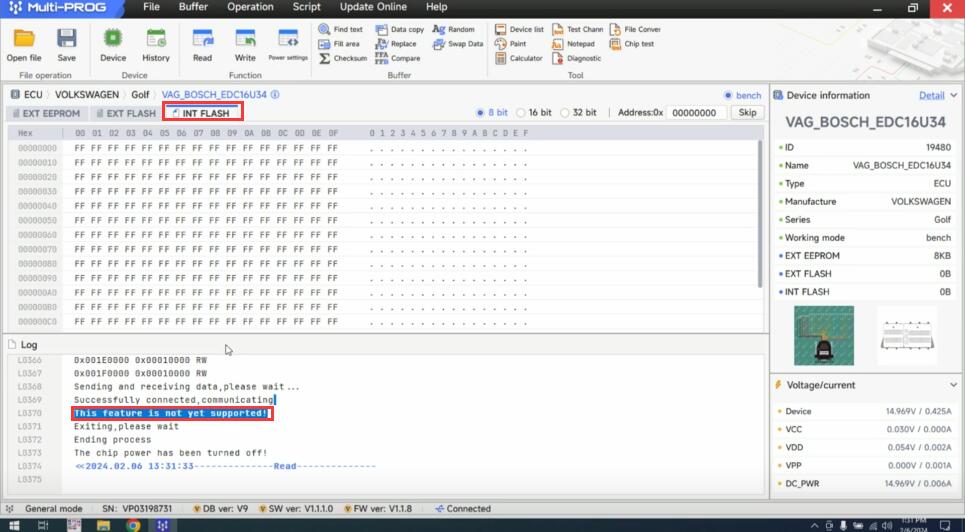Click the Connected status indicator
965x532 pixels.
click(x=463, y=509)
